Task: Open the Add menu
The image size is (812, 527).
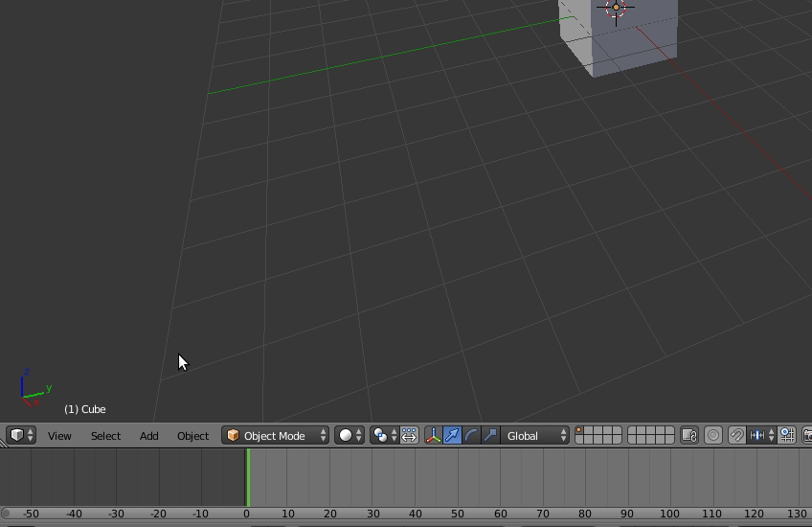Action: [x=149, y=436]
